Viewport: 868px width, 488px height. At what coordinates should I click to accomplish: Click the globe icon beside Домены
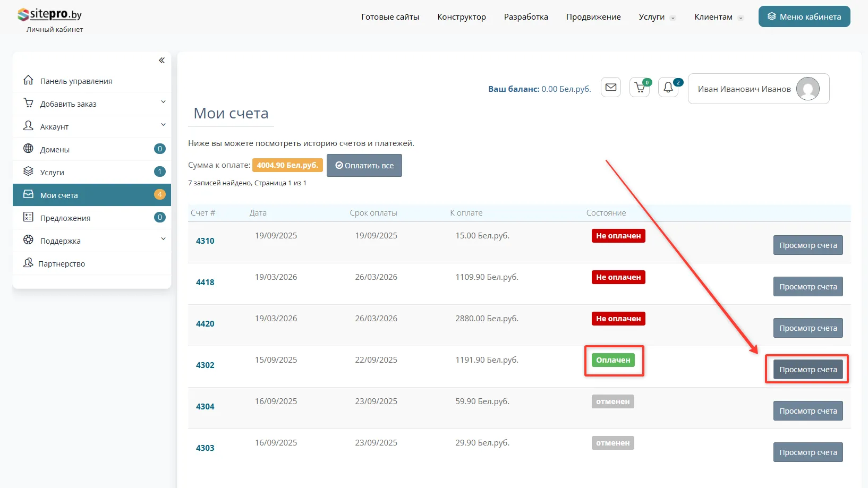click(x=29, y=149)
